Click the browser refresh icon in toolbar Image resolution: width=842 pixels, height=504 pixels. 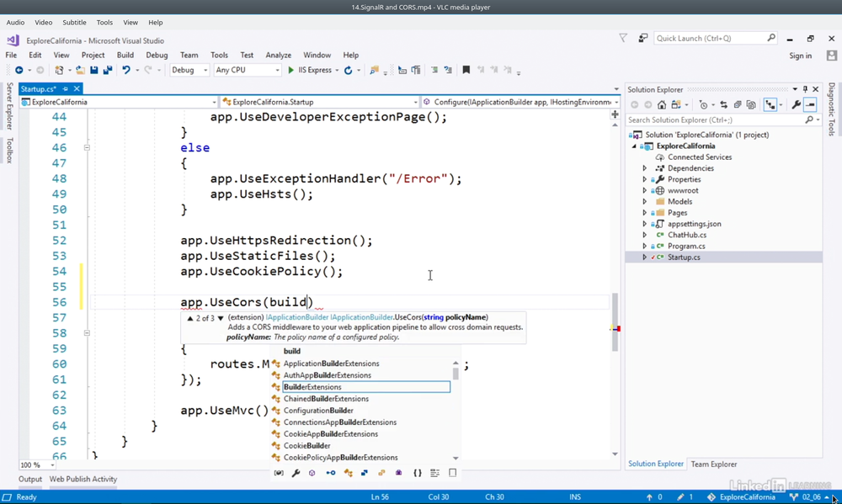click(x=348, y=71)
